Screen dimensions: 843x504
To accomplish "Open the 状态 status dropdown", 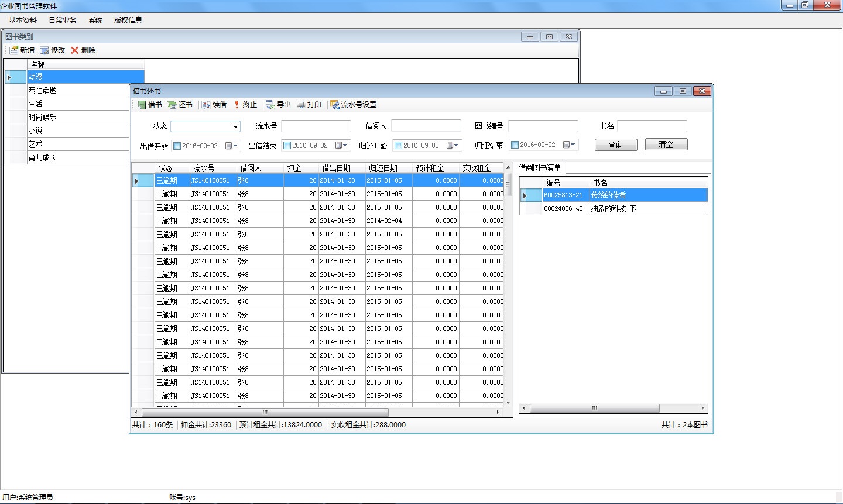I will point(235,126).
